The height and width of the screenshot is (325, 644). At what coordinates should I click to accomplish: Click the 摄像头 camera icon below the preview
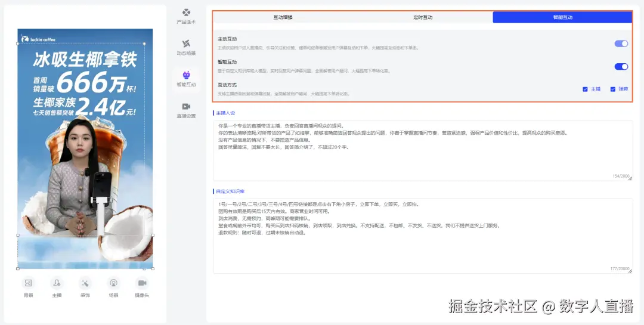coord(142,283)
